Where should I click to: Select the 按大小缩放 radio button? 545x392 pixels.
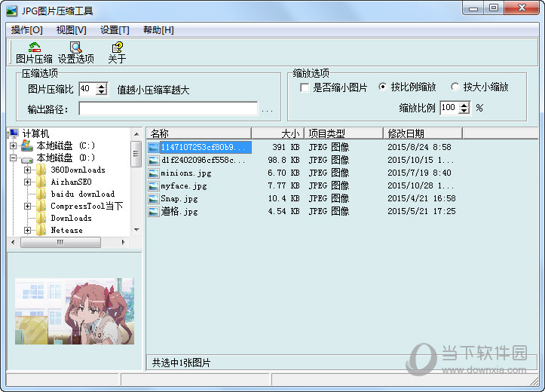click(455, 87)
